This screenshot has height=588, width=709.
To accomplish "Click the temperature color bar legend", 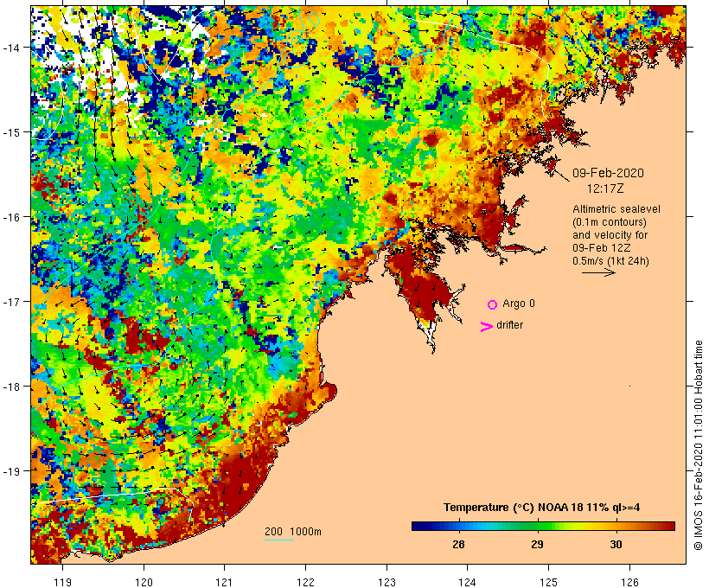I will click(543, 526).
